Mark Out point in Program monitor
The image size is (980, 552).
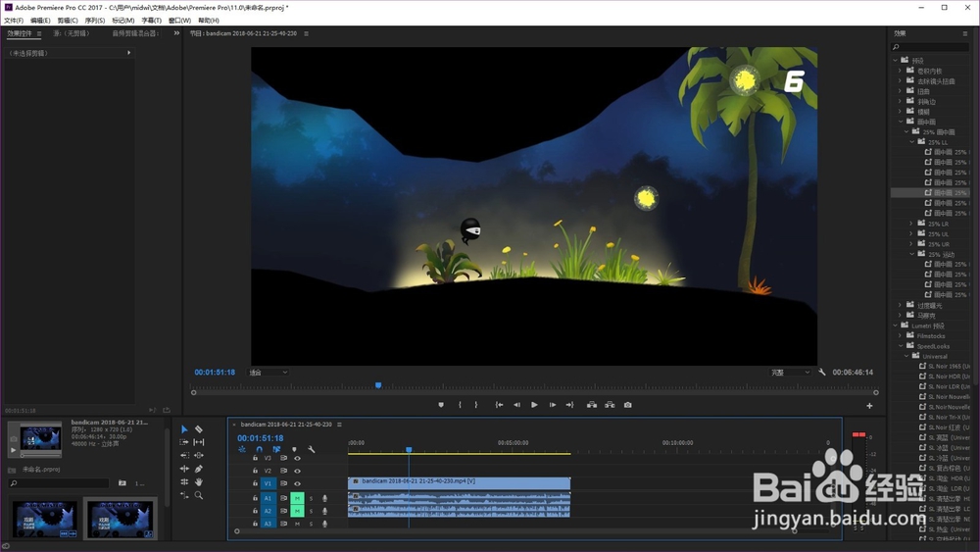(476, 405)
